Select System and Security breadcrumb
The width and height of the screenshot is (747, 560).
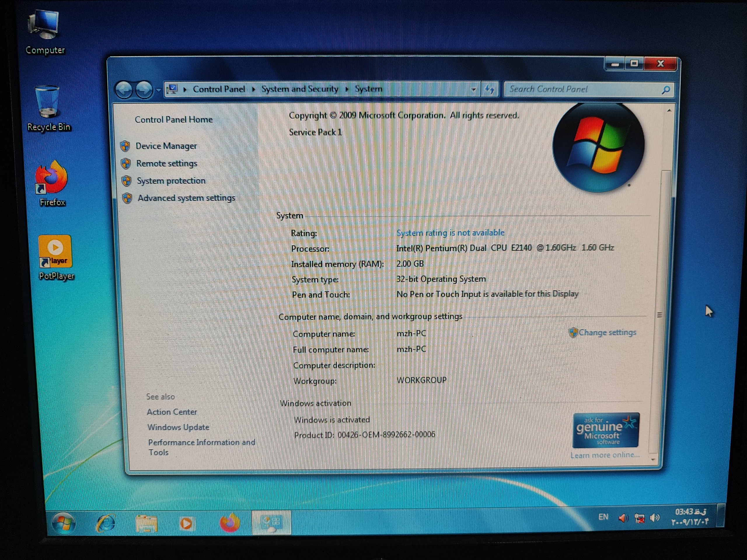pos(300,89)
